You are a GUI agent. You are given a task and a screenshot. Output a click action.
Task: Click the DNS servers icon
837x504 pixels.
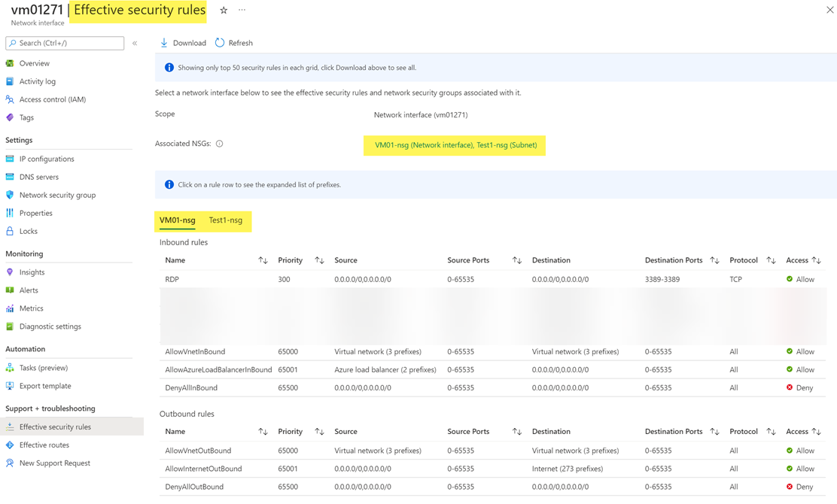click(x=10, y=177)
